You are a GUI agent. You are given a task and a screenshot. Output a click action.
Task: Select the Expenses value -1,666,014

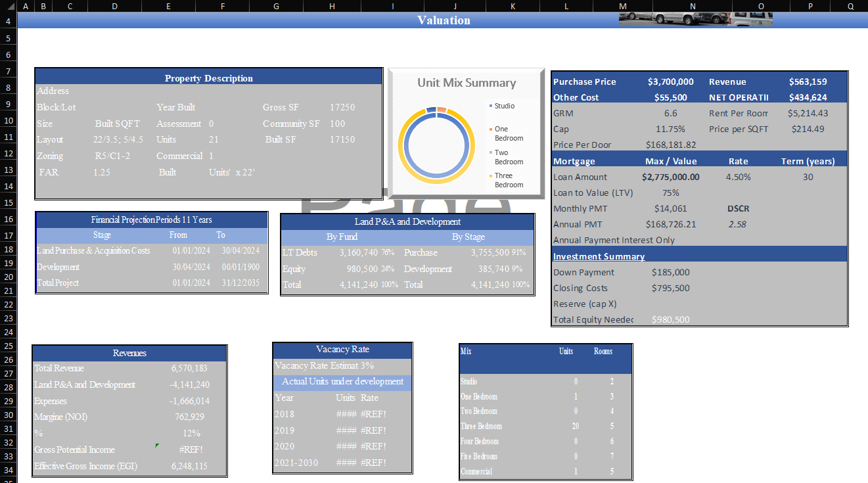click(x=189, y=401)
